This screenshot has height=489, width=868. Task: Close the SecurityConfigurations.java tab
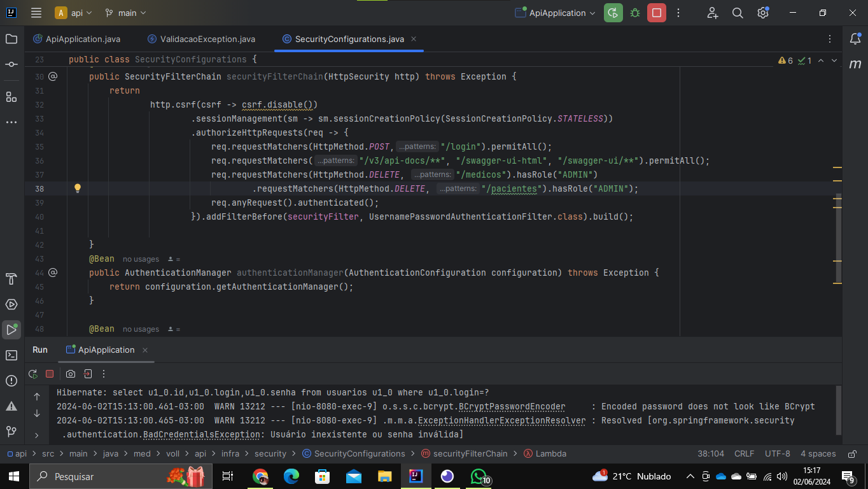point(414,39)
